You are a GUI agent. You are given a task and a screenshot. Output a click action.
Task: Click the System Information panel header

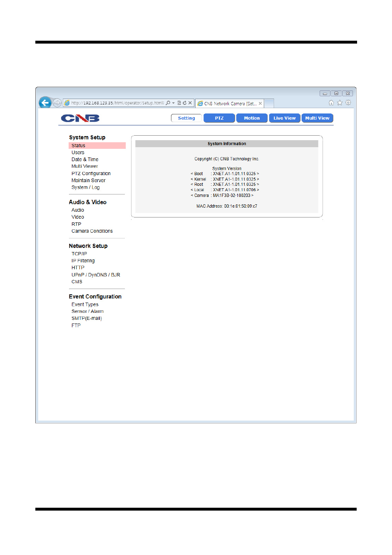tap(227, 144)
